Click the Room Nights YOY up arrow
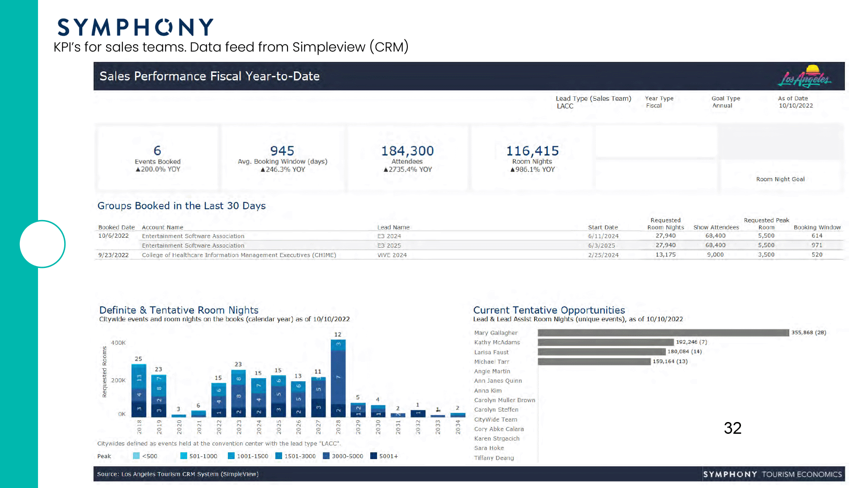868x488 pixels. point(513,170)
